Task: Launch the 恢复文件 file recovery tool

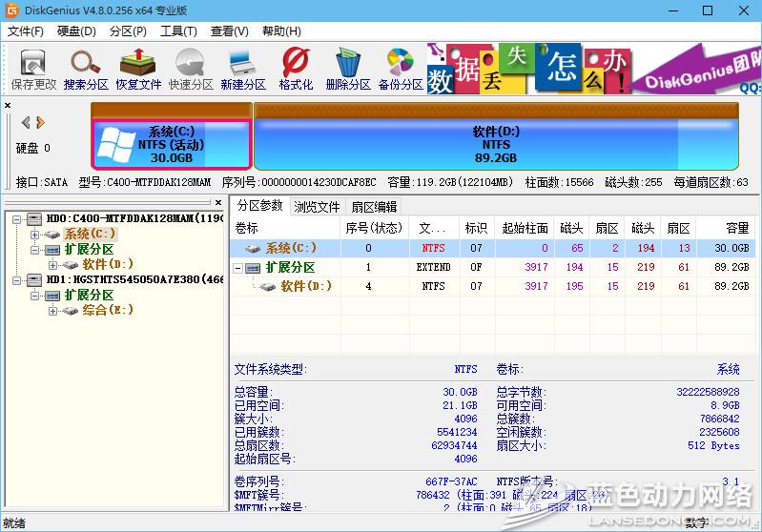Action: coord(138,70)
